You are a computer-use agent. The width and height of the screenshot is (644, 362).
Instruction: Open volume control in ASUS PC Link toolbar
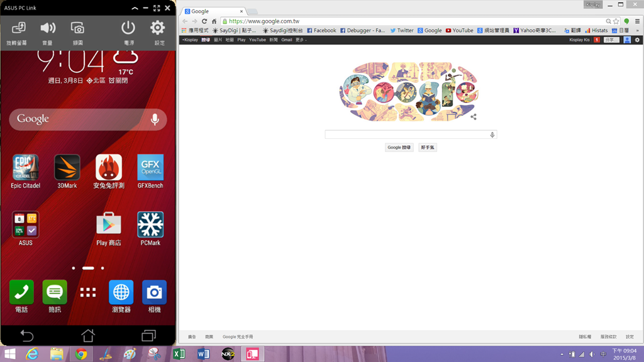click(48, 28)
